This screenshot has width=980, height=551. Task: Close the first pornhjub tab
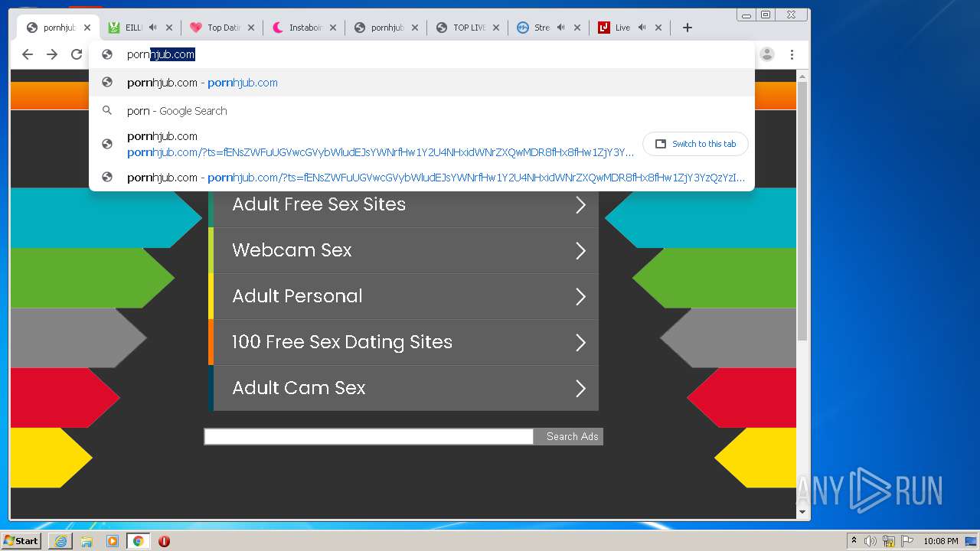pyautogui.click(x=87, y=28)
